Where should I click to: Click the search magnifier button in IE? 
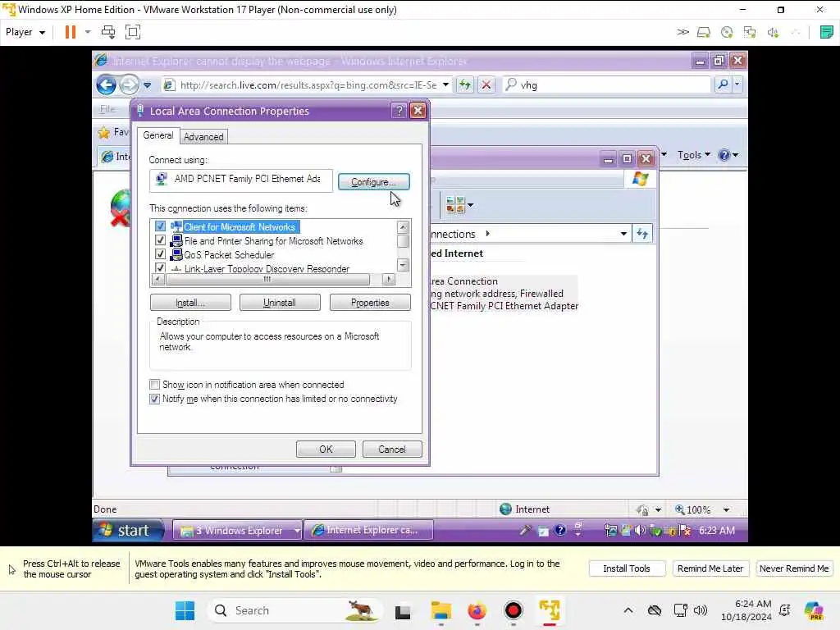tap(723, 84)
